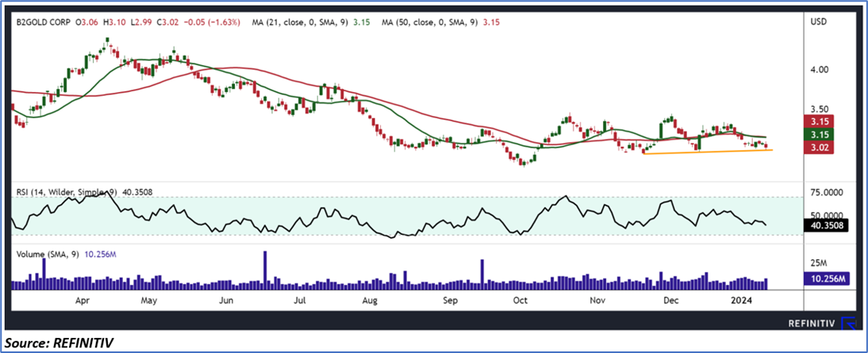Click the Source: REFINITIV caption
The width and height of the screenshot is (868, 353).
pyautogui.click(x=59, y=343)
